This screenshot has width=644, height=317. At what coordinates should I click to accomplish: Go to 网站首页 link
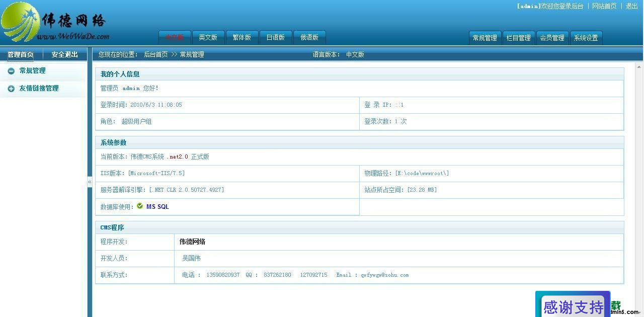coord(604,6)
